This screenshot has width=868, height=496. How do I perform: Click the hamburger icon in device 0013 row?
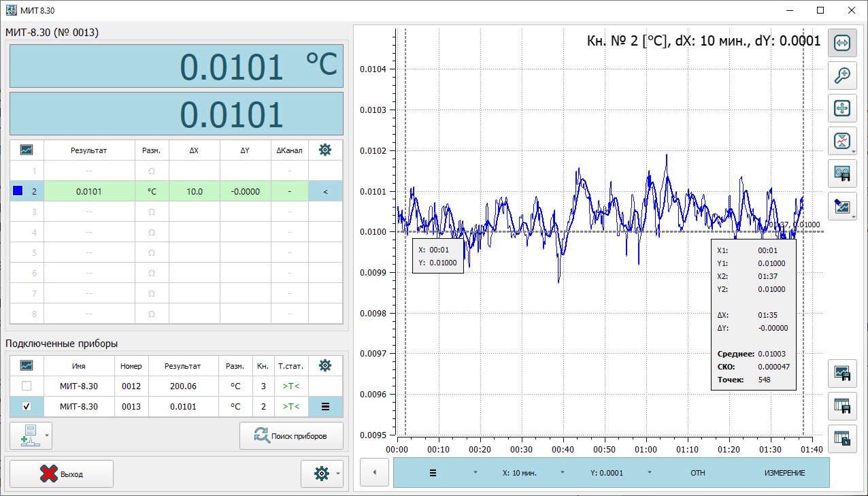click(325, 407)
